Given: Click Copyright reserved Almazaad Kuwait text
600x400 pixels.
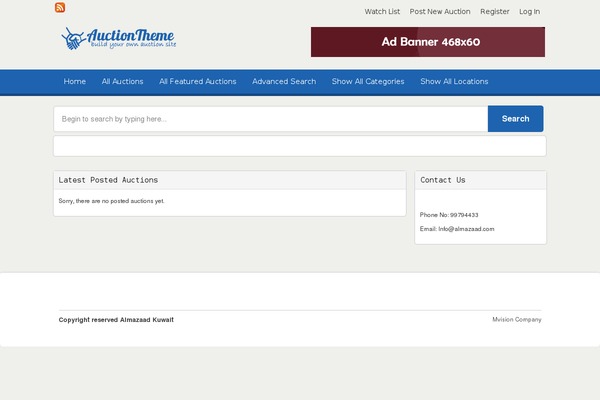Looking at the screenshot, I should coord(116,320).
